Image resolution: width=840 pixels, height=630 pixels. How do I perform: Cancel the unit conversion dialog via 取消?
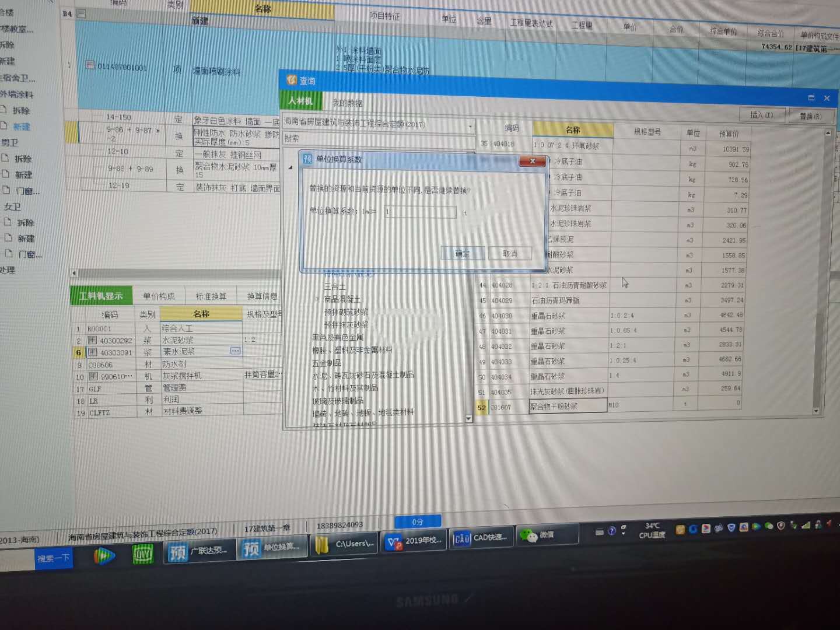[510, 254]
